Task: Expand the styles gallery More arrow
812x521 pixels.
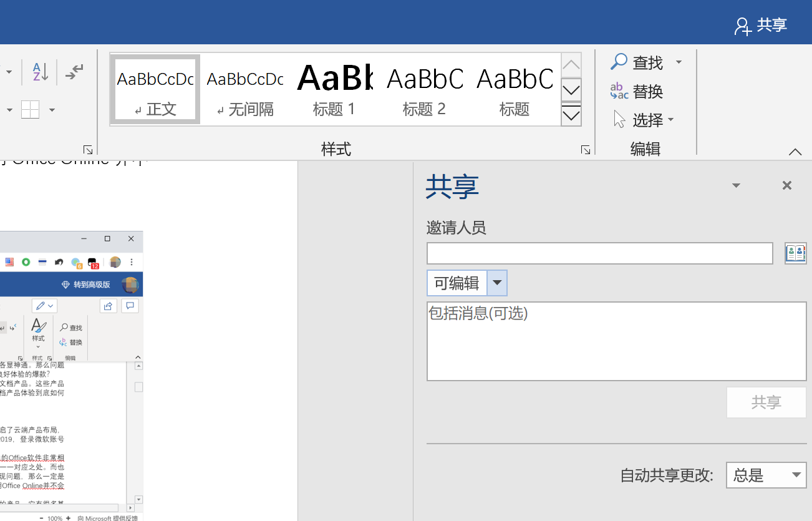Action: coord(571,115)
